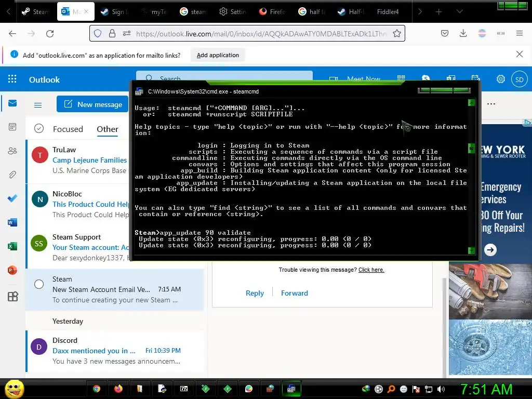Open the SD account profile menu
Viewport: 532px width, 399px height.
point(519,79)
